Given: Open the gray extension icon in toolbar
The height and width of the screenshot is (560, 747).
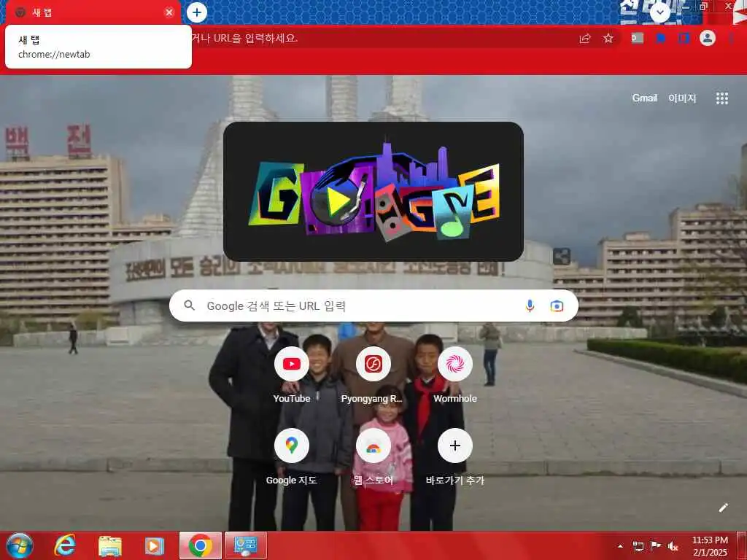Looking at the screenshot, I should click(638, 38).
